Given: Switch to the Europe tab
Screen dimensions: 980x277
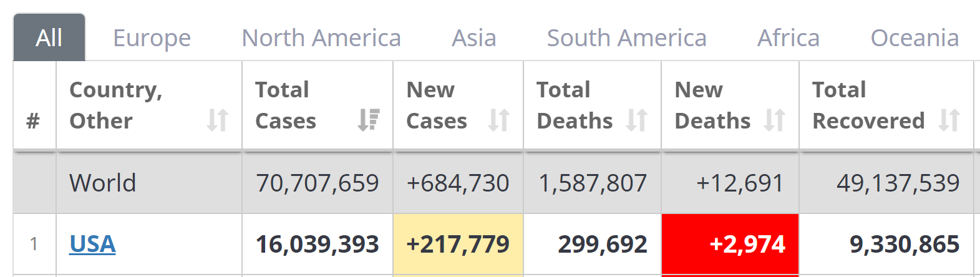Looking at the screenshot, I should click(152, 38).
